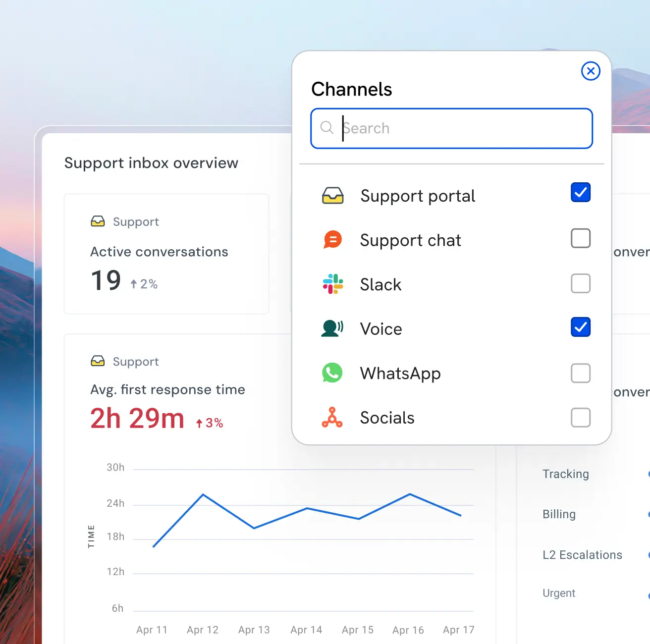Click the 2h 29m response value

pos(137,419)
